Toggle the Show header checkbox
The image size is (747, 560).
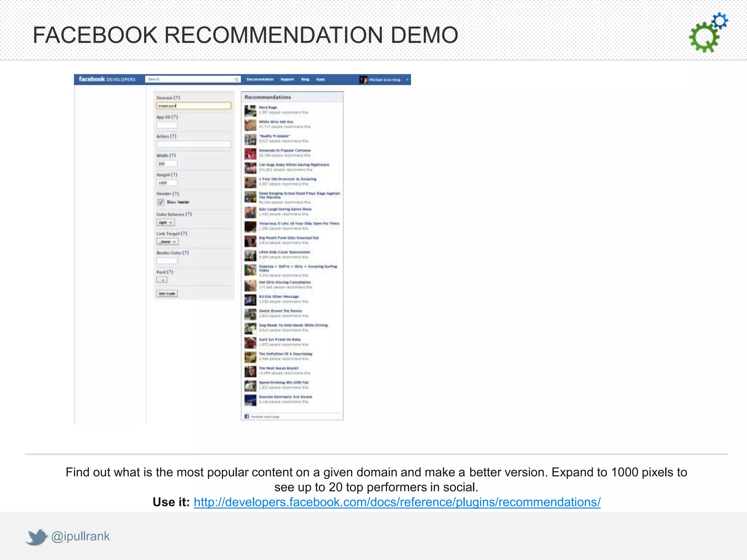[x=160, y=202]
